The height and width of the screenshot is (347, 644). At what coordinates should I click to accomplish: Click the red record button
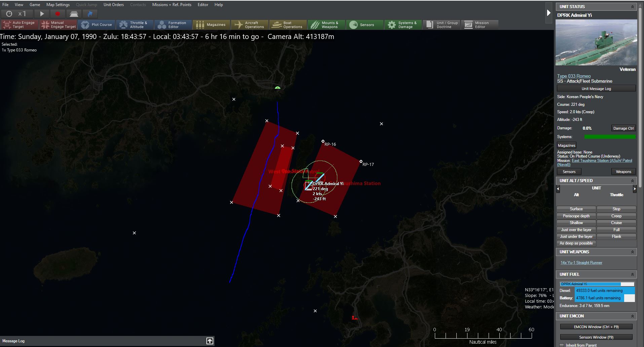tap(58, 14)
